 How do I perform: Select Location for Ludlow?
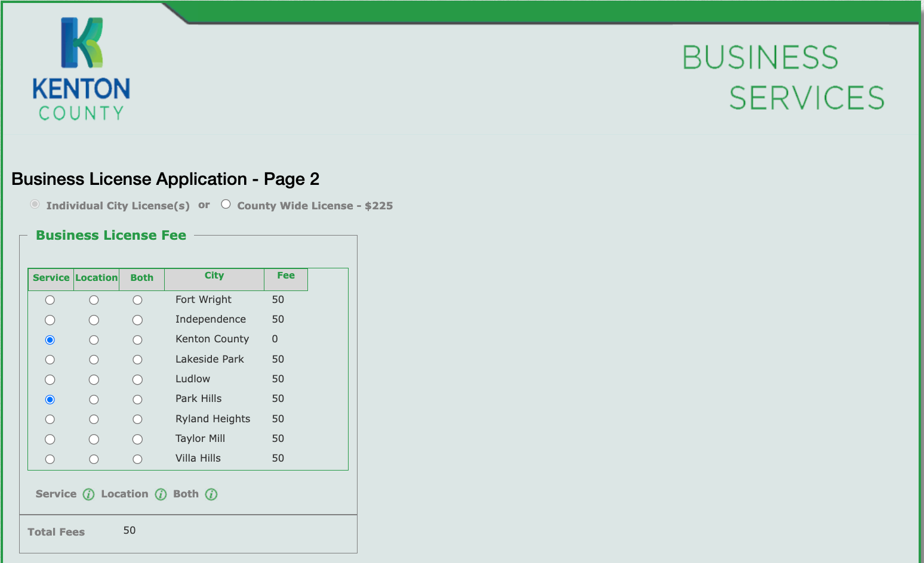tap(94, 380)
